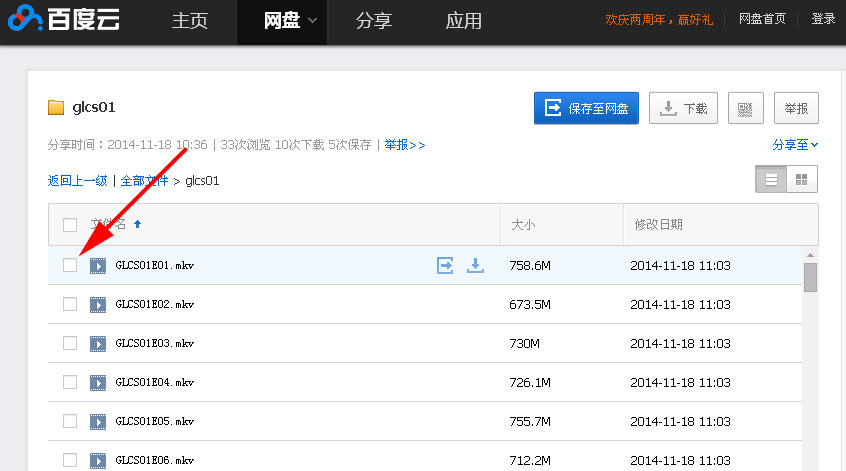Open file GLCS01E04.mkv
The image size is (846, 471).
pyautogui.click(x=154, y=383)
